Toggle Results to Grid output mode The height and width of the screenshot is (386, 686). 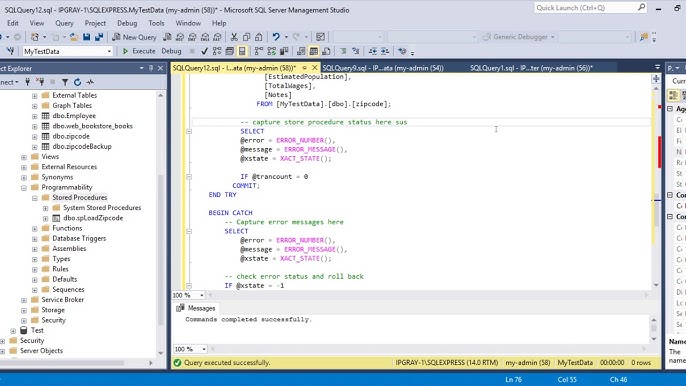click(314, 51)
